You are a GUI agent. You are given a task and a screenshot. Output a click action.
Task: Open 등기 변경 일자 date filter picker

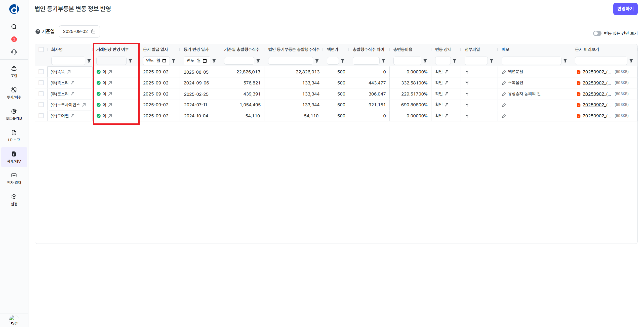click(205, 61)
